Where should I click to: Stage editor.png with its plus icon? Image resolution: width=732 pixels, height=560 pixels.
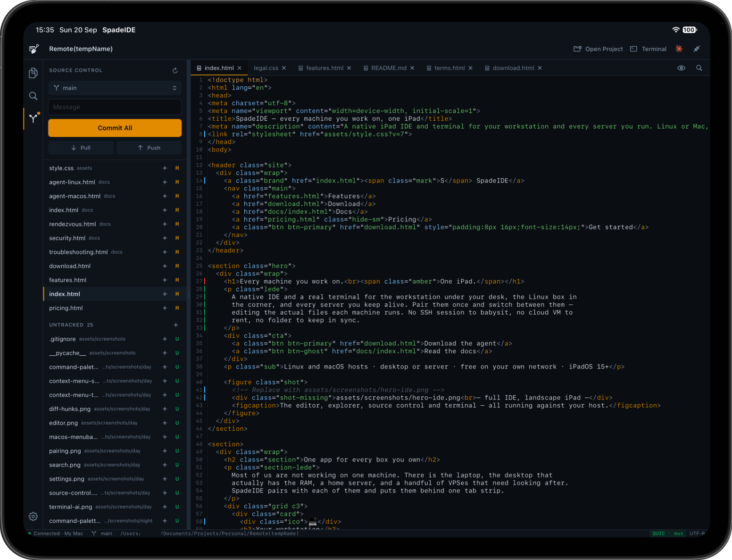[x=165, y=423]
